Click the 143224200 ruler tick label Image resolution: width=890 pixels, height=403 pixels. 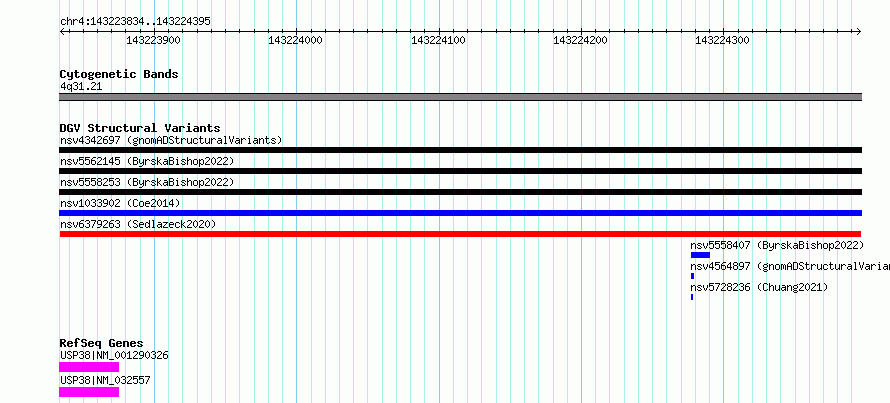point(580,40)
